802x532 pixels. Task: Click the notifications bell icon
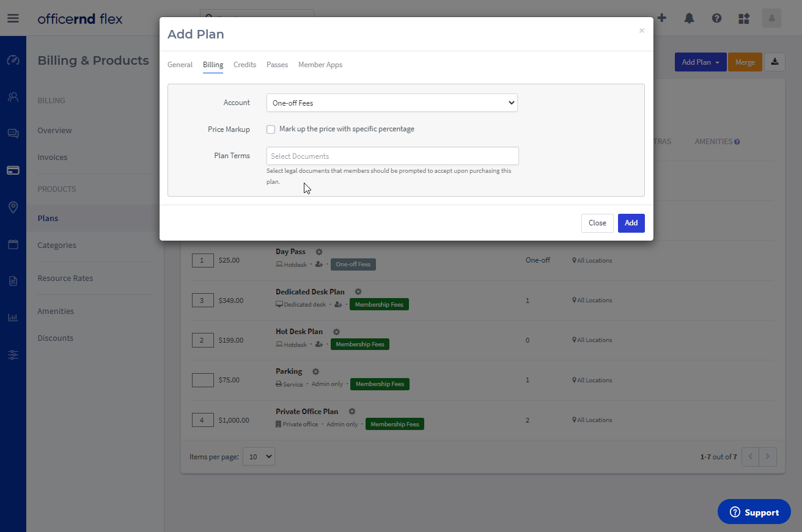click(x=690, y=18)
